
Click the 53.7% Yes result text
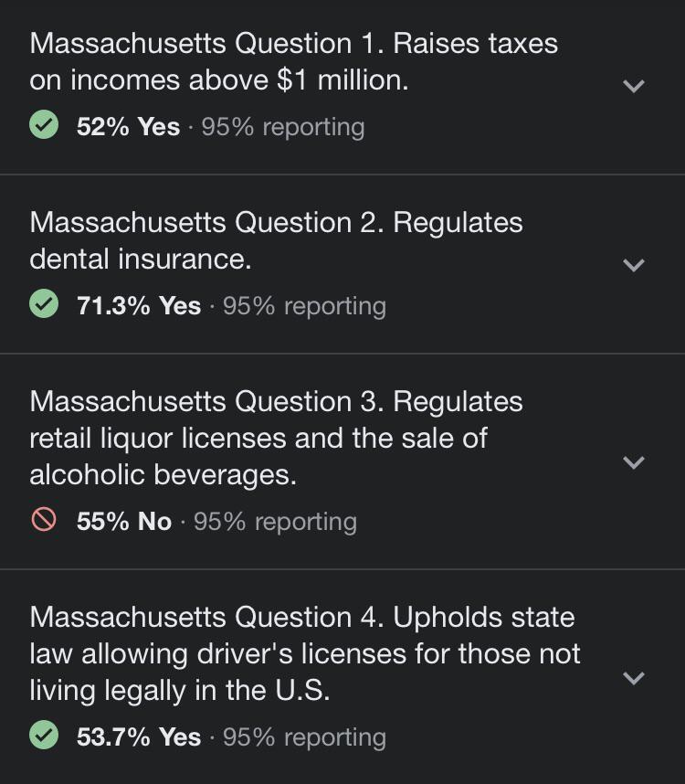coord(139,736)
